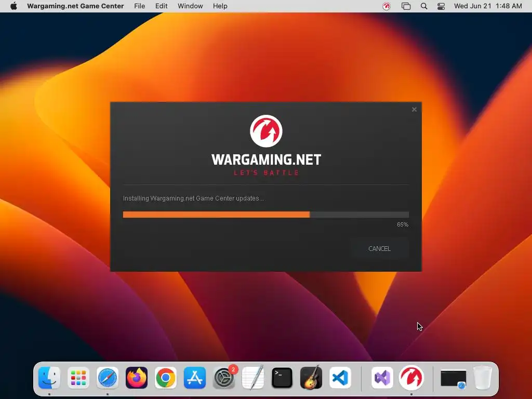Open the window-mirroring icon in menu bar
The width and height of the screenshot is (532, 399).
pos(406,6)
